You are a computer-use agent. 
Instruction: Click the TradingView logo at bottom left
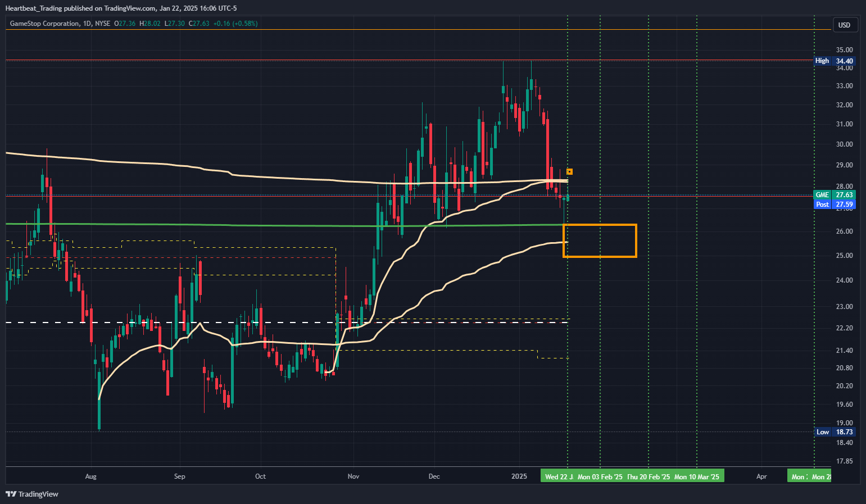[x=32, y=494]
